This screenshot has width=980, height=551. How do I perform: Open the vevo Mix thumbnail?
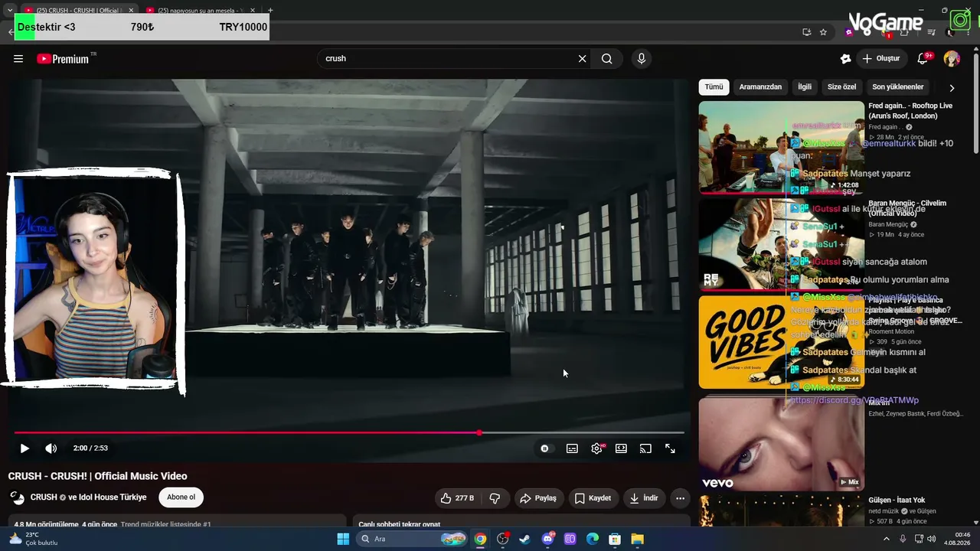[x=781, y=443]
